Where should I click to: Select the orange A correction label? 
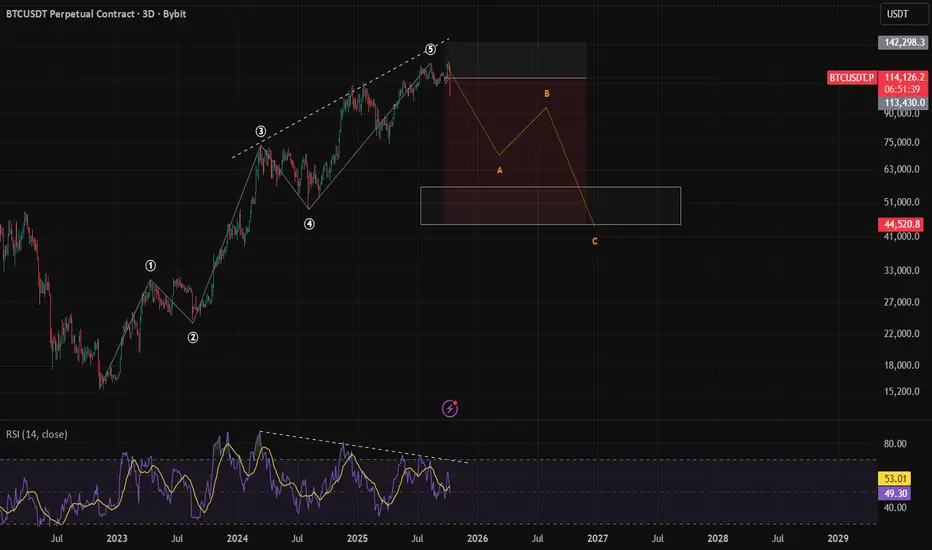(x=500, y=171)
